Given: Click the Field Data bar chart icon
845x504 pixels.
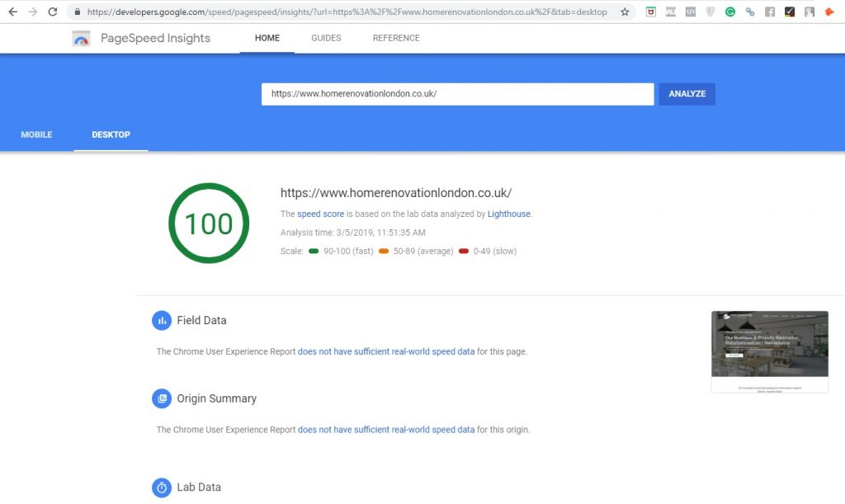Looking at the screenshot, I should [162, 320].
